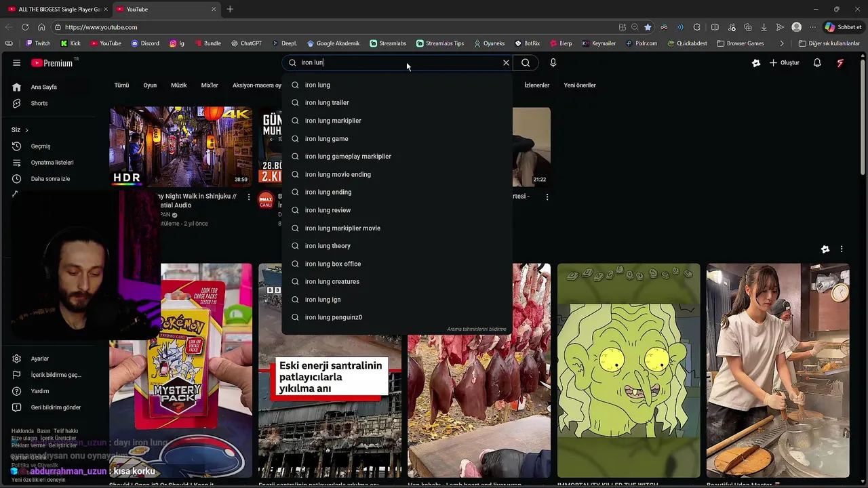Select suggestion 'iron lung markiplier'
This screenshot has height=488, width=868.
point(397,121)
